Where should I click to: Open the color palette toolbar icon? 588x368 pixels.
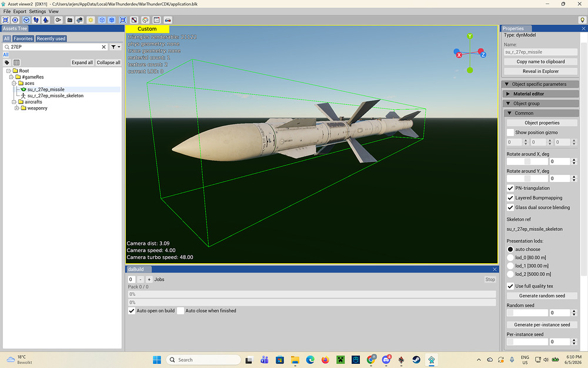coord(145,20)
